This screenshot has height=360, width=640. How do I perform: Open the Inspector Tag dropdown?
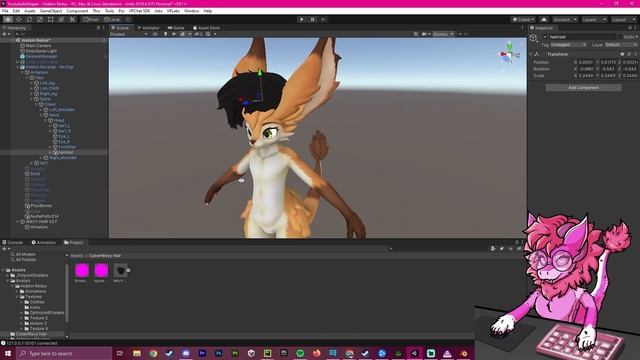(x=568, y=44)
